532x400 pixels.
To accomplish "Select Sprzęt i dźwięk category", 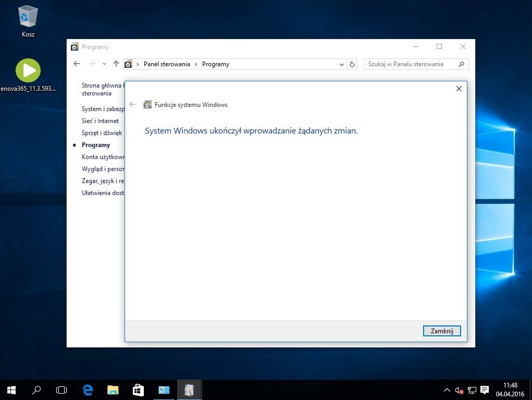I will [102, 133].
